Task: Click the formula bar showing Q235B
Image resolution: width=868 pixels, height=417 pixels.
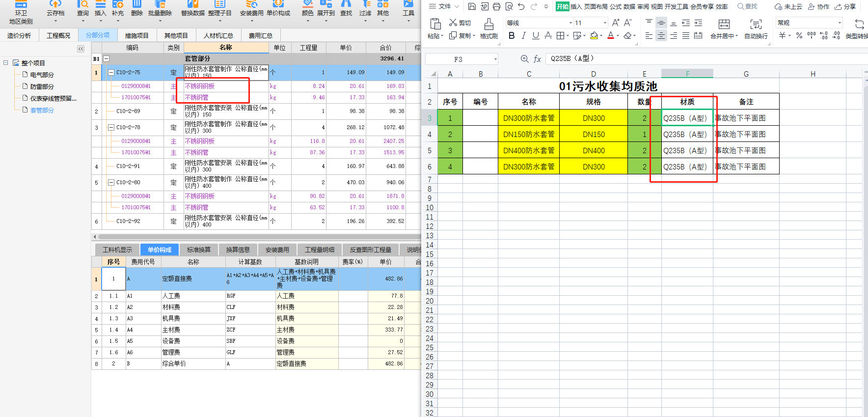Action: point(706,58)
